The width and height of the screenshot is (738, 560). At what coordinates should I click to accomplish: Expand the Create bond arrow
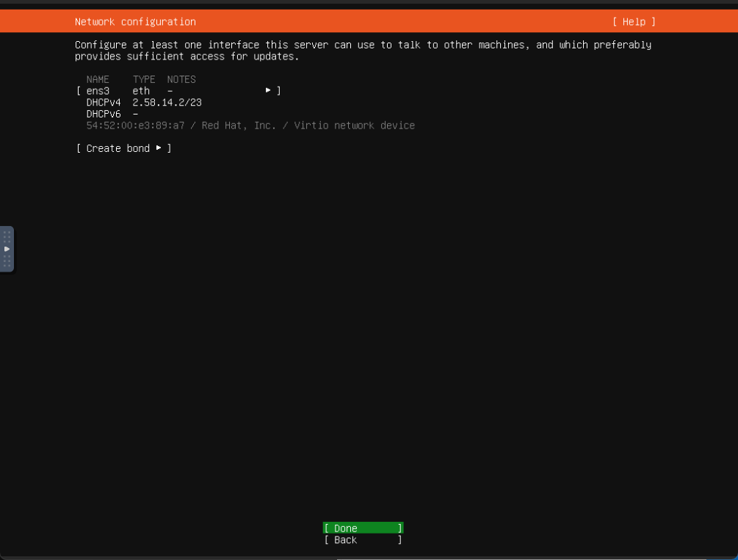tap(158, 148)
